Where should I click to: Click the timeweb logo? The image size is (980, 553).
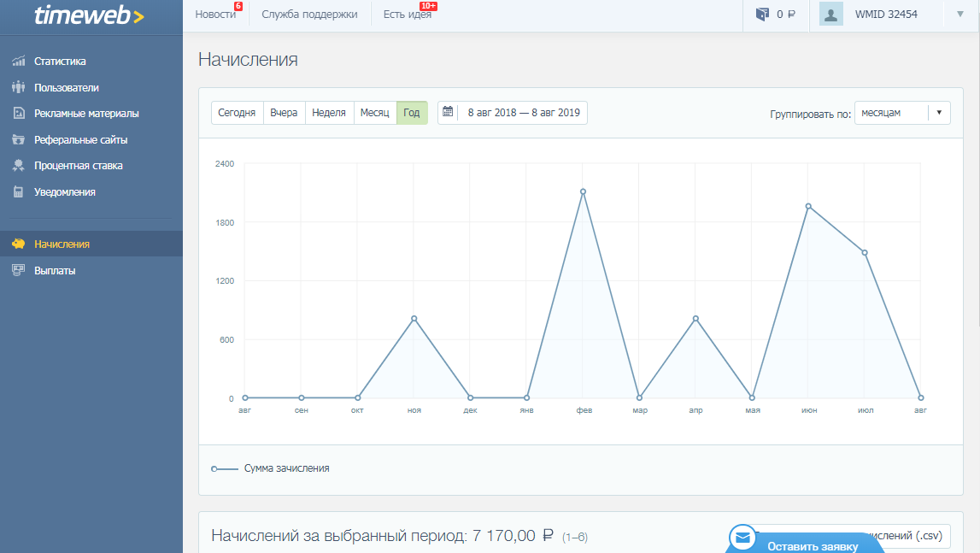tap(90, 15)
